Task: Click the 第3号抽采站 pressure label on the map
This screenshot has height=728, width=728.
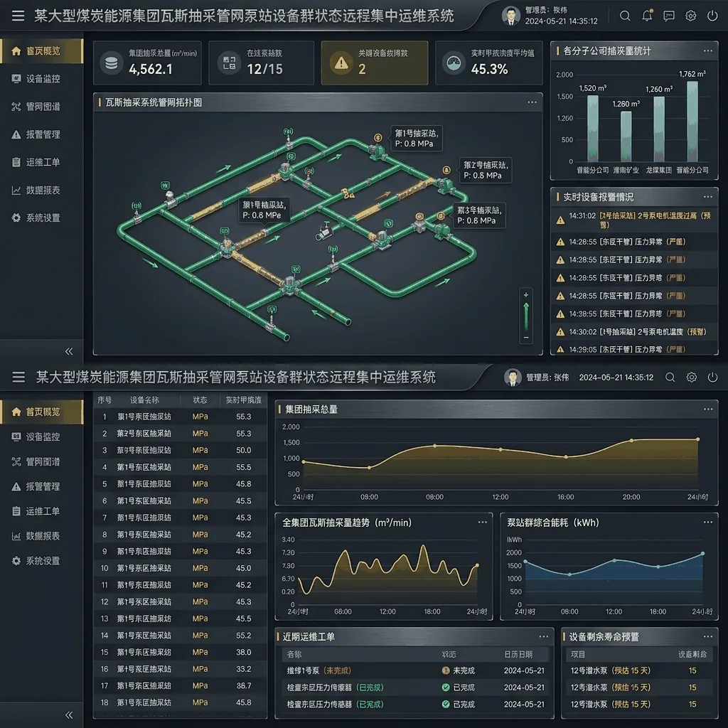Action: coord(479,215)
